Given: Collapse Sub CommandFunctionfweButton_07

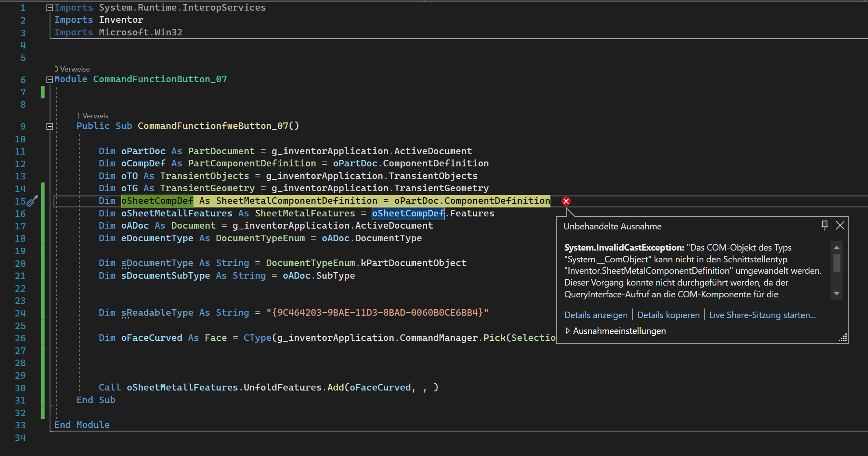Looking at the screenshot, I should 50,126.
